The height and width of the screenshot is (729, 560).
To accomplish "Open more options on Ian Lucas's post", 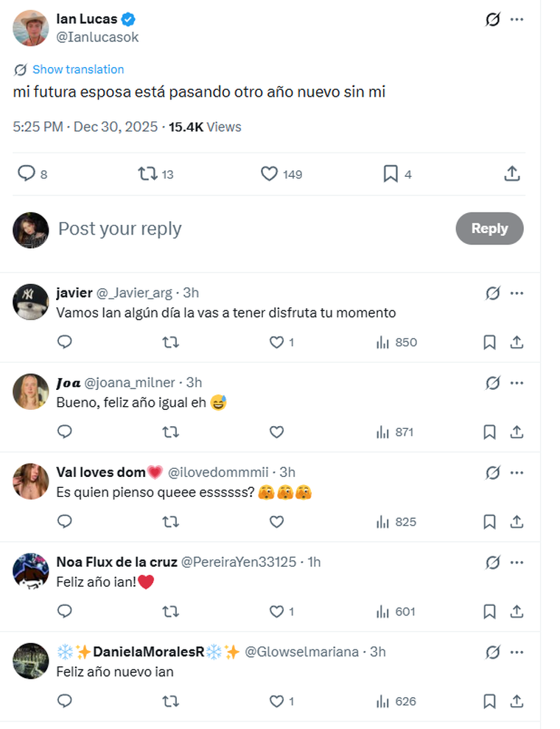I will (x=517, y=20).
